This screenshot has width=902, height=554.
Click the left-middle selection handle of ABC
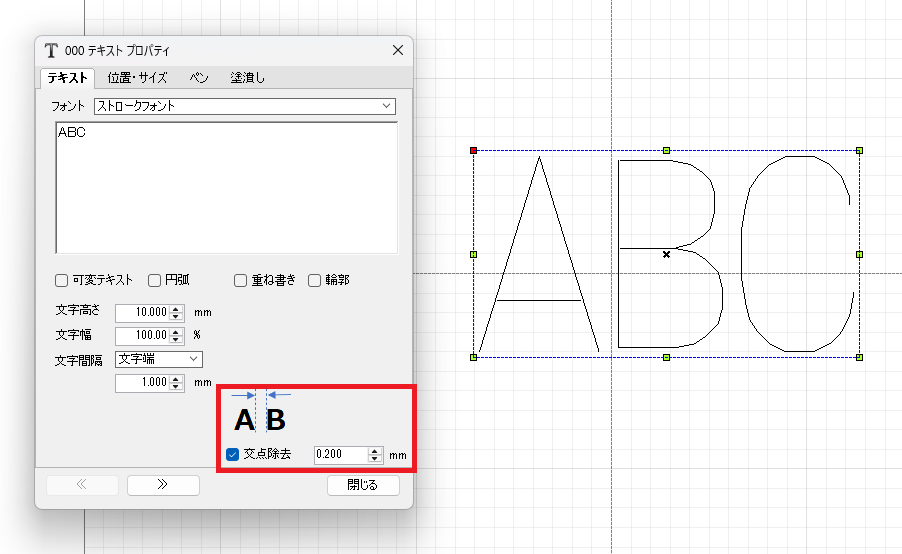(x=473, y=254)
